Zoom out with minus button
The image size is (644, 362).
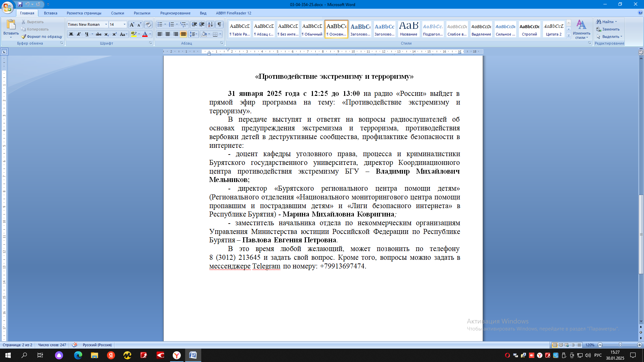tap(600, 345)
